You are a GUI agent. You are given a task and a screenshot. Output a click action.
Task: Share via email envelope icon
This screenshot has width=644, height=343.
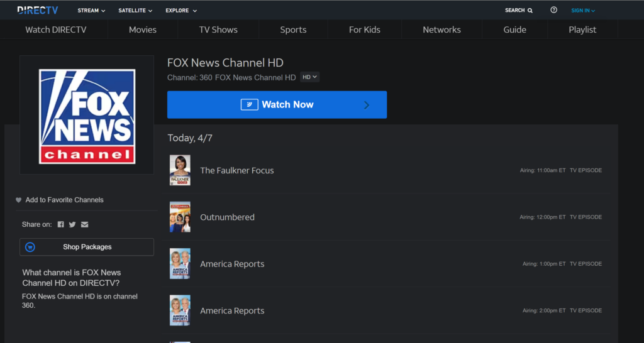85,224
